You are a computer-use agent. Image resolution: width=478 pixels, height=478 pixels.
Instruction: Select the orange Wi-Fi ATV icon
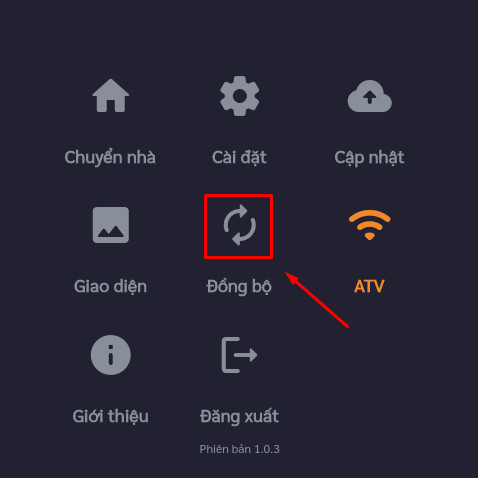[369, 225]
